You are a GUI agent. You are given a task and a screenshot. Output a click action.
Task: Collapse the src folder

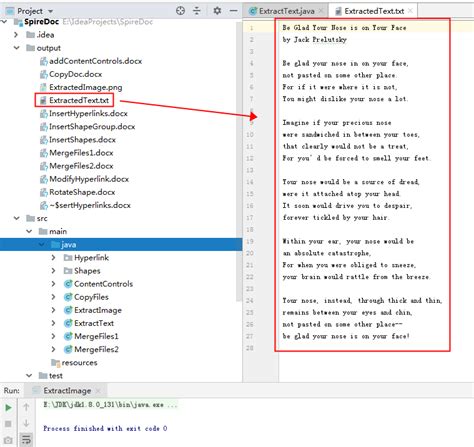click(x=16, y=218)
